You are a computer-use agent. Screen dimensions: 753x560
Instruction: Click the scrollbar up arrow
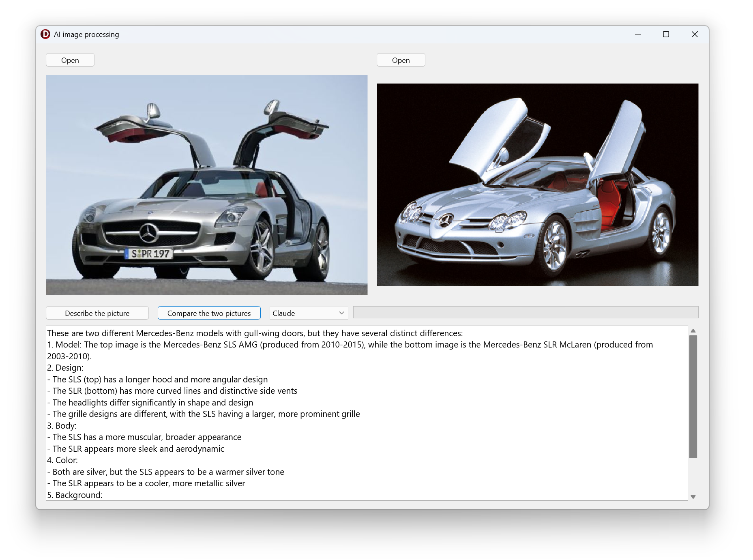click(x=693, y=330)
